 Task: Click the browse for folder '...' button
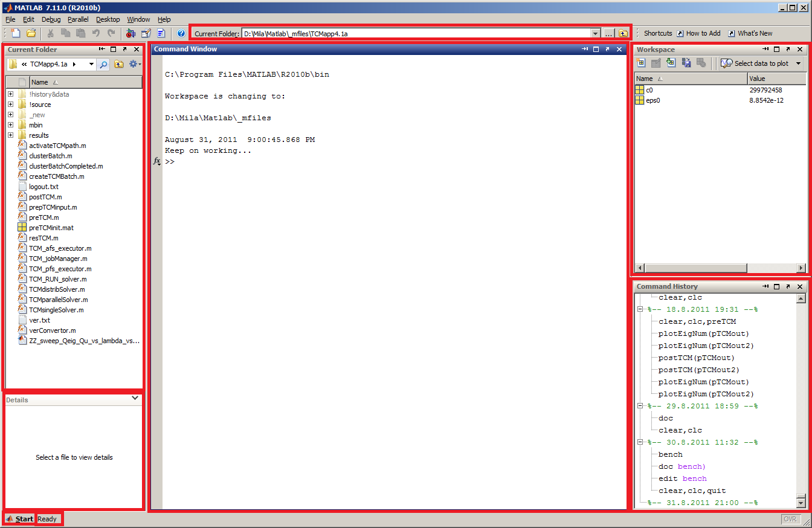pyautogui.click(x=609, y=33)
